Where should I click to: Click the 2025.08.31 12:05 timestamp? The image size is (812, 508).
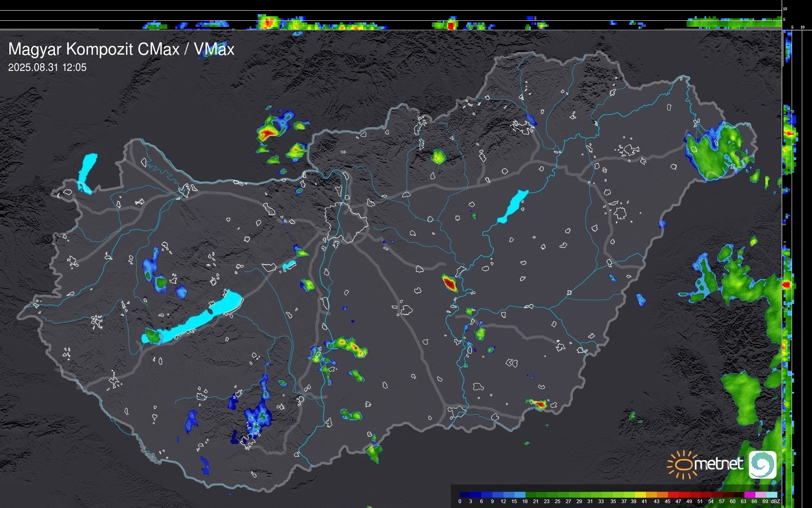47,68
